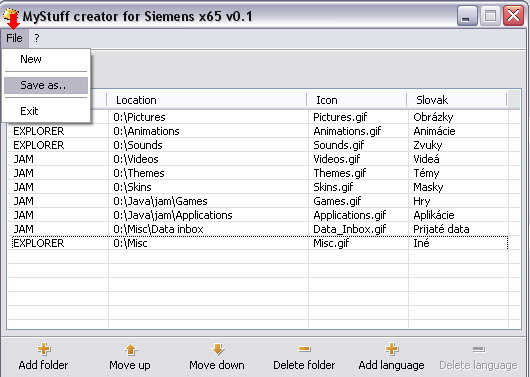The width and height of the screenshot is (530, 377).
Task: Select the 0:\Misc EXPLORER row
Action: click(x=260, y=243)
